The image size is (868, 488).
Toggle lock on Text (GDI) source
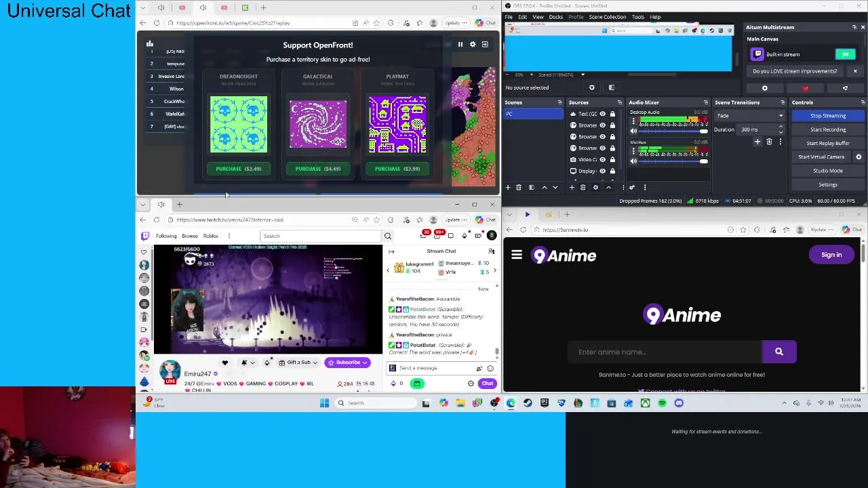click(612, 114)
